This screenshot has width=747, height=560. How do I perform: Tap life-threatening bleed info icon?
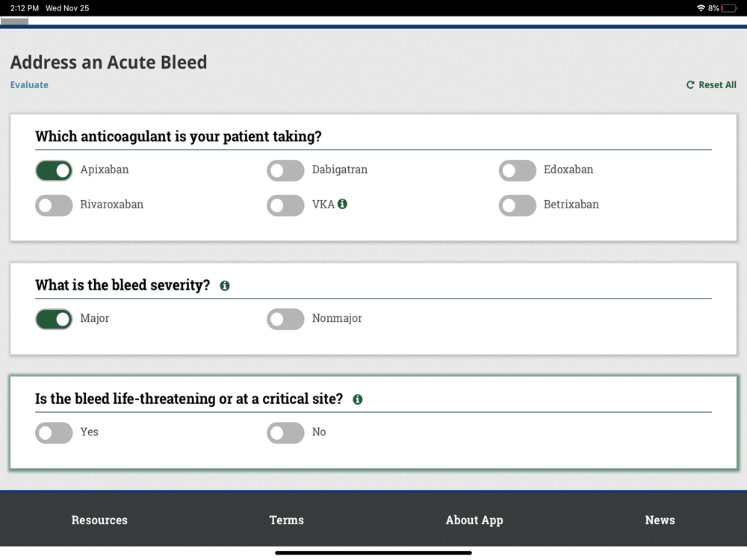pos(358,399)
